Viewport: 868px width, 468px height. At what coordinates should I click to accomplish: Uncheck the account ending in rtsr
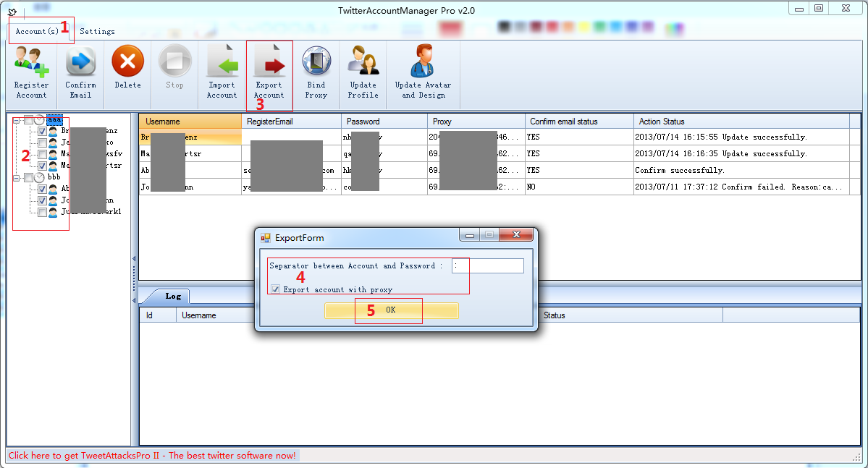tap(42, 166)
